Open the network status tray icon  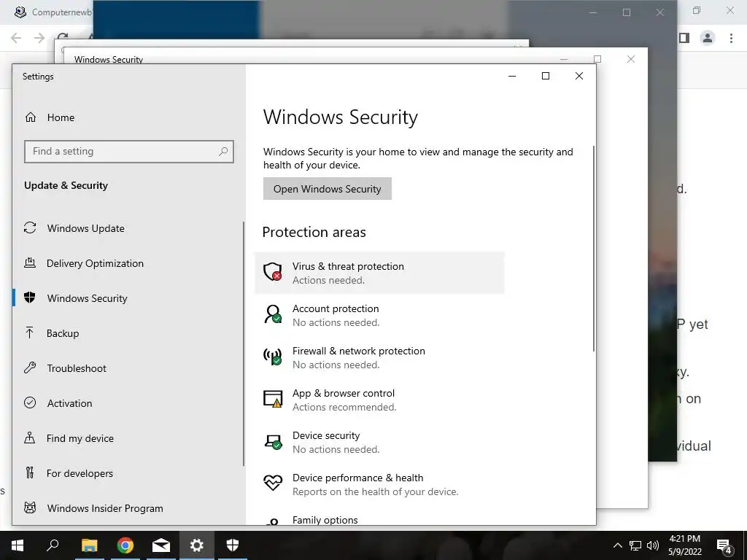(x=635, y=545)
